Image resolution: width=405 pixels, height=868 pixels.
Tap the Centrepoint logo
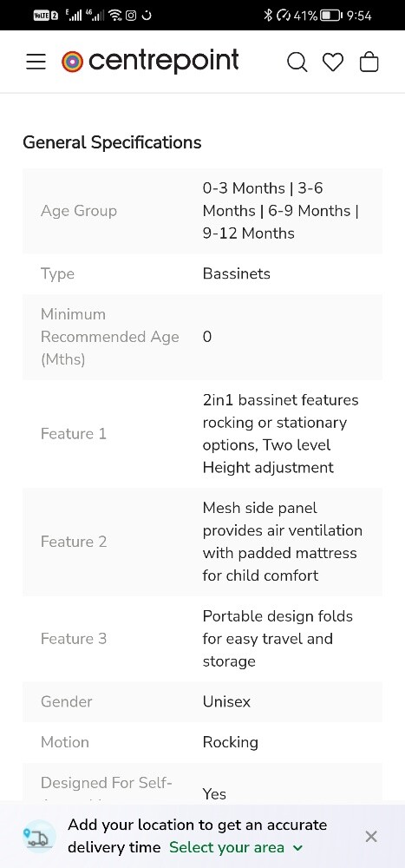pyautogui.click(x=151, y=61)
